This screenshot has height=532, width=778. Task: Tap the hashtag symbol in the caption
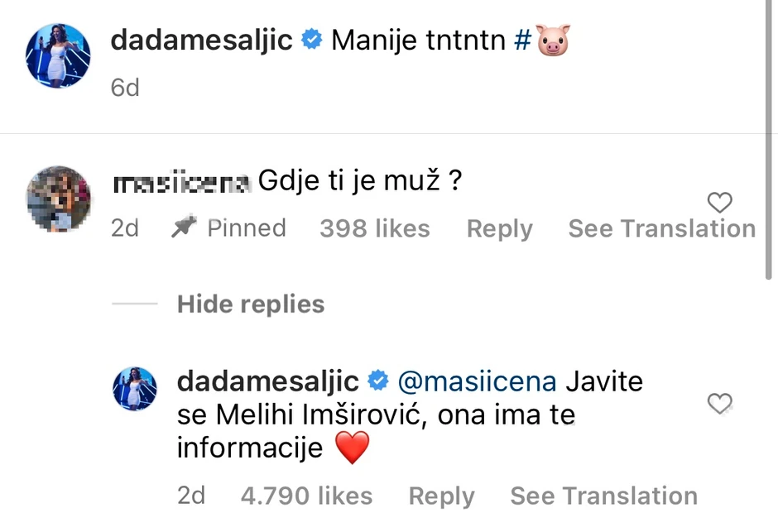tap(524, 37)
